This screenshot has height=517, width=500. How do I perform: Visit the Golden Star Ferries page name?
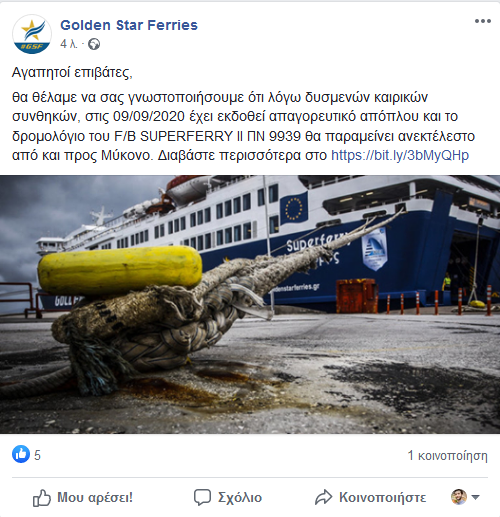point(129,25)
